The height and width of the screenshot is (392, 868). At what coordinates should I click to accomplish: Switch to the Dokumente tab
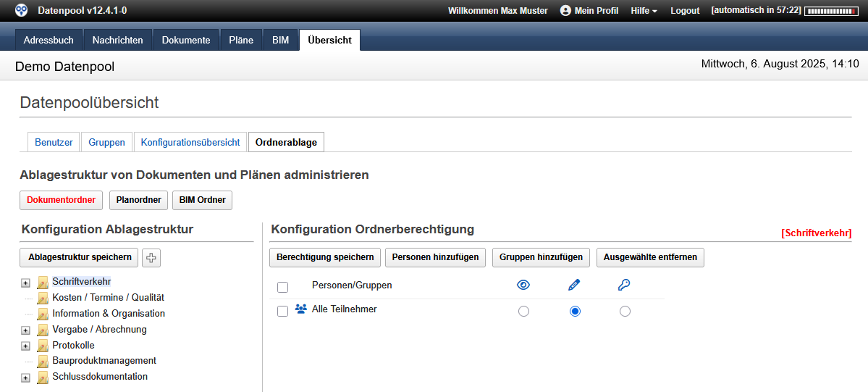186,41
